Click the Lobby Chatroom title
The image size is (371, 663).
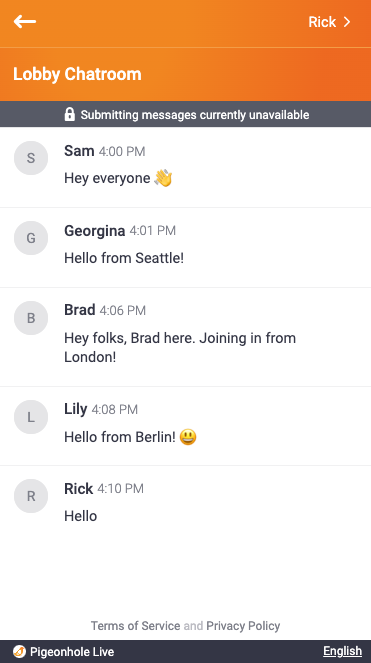77,74
